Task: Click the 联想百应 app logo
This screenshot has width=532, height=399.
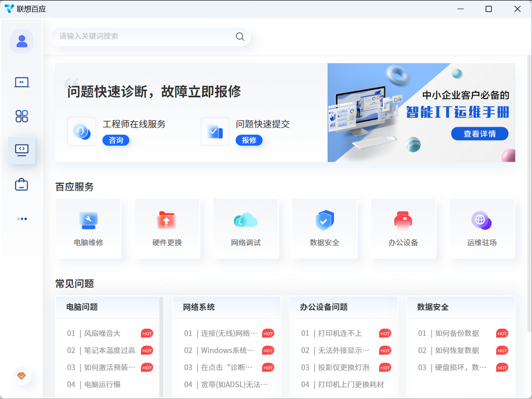Action: point(9,9)
